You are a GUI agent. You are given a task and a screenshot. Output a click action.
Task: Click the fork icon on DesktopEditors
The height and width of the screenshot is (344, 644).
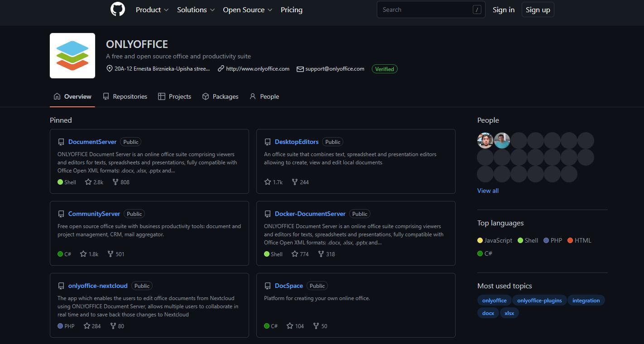295,182
